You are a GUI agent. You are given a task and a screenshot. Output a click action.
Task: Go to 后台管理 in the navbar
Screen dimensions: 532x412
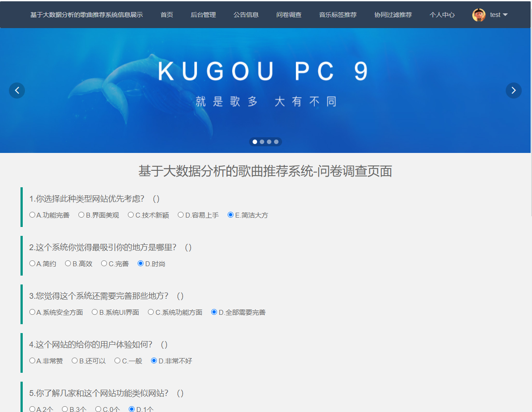click(203, 15)
